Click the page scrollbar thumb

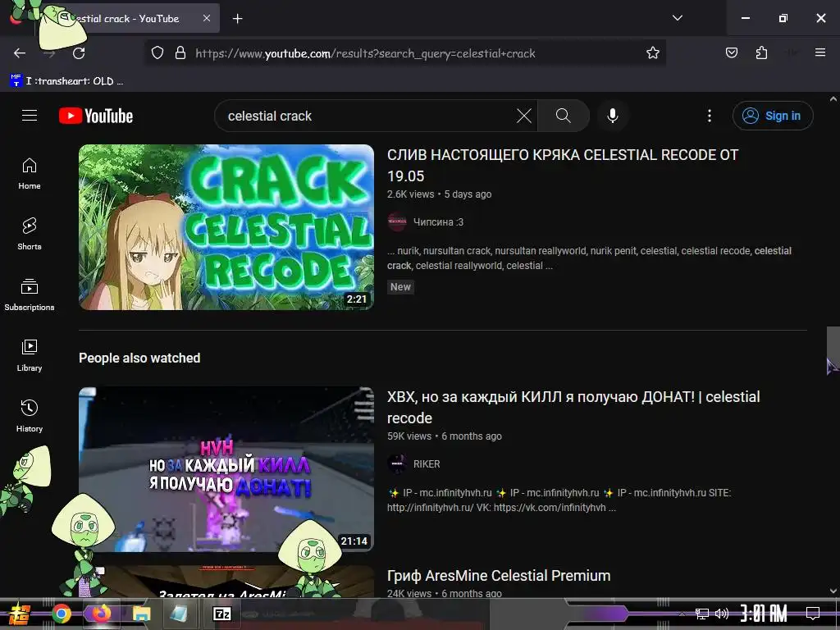(833, 349)
